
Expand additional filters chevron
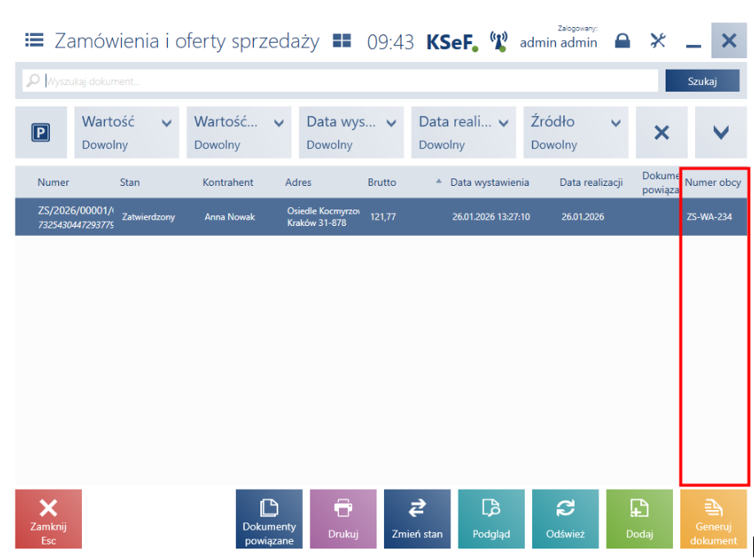point(720,132)
